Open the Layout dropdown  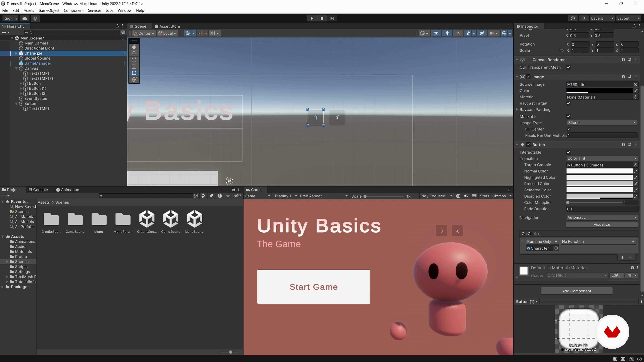point(629,18)
